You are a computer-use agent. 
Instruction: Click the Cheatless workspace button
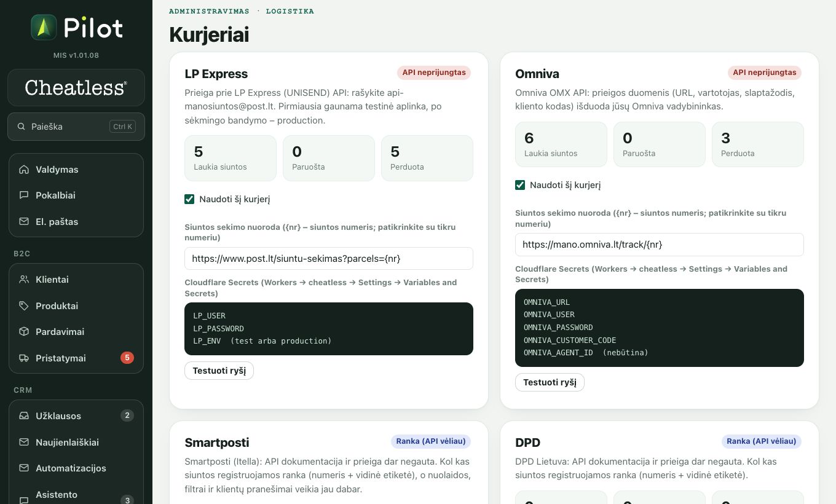[x=76, y=87]
